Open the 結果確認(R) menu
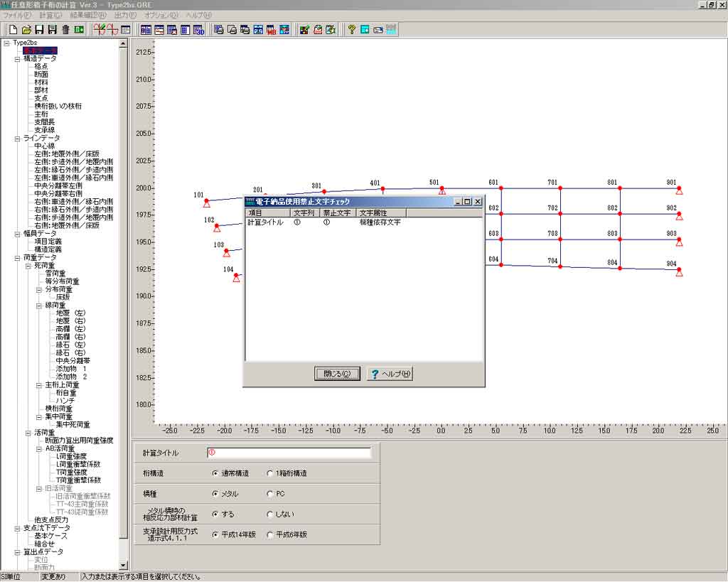Screen dimensions: 728x582 pos(88,16)
